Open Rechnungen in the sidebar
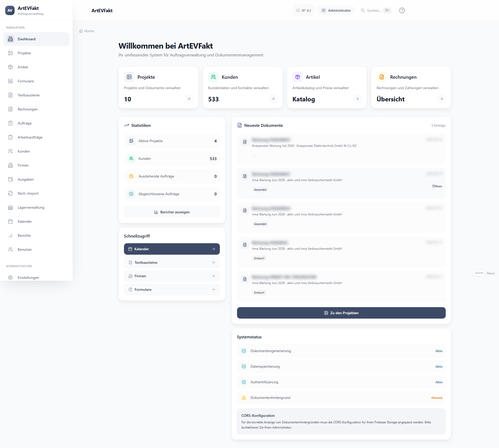Image resolution: width=499 pixels, height=448 pixels. click(36, 109)
